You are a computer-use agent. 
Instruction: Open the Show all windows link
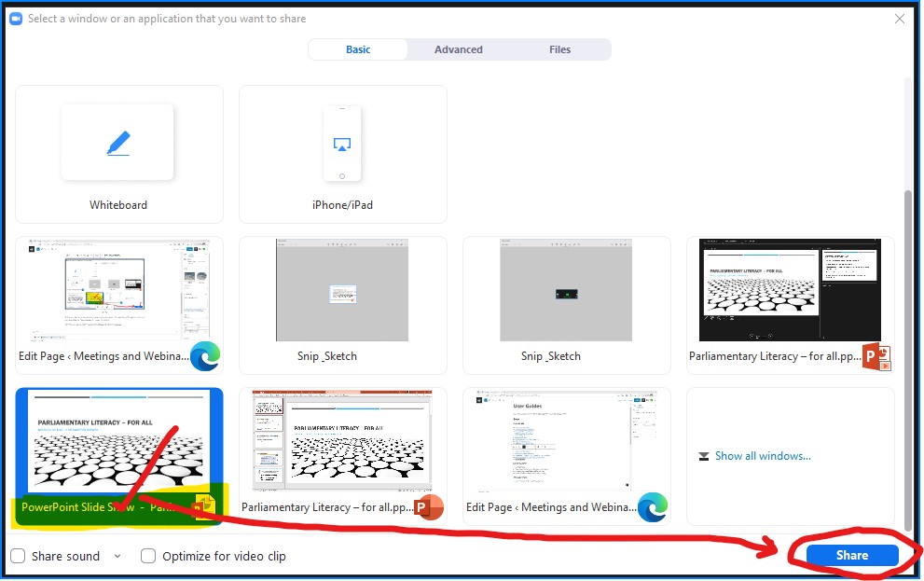(x=763, y=456)
